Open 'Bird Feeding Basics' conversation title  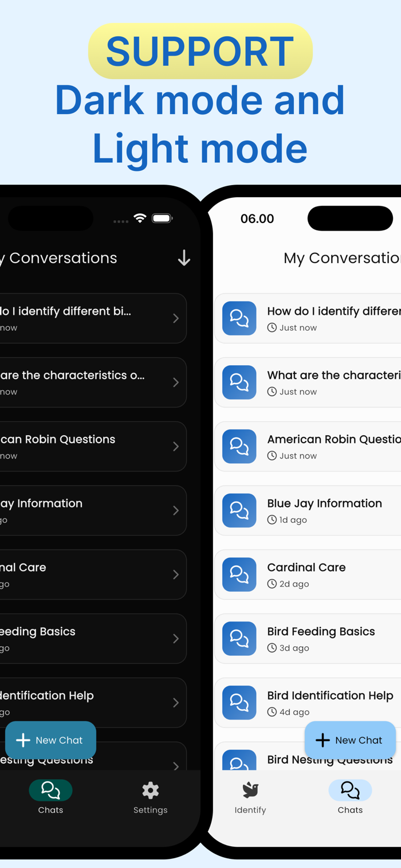321,632
